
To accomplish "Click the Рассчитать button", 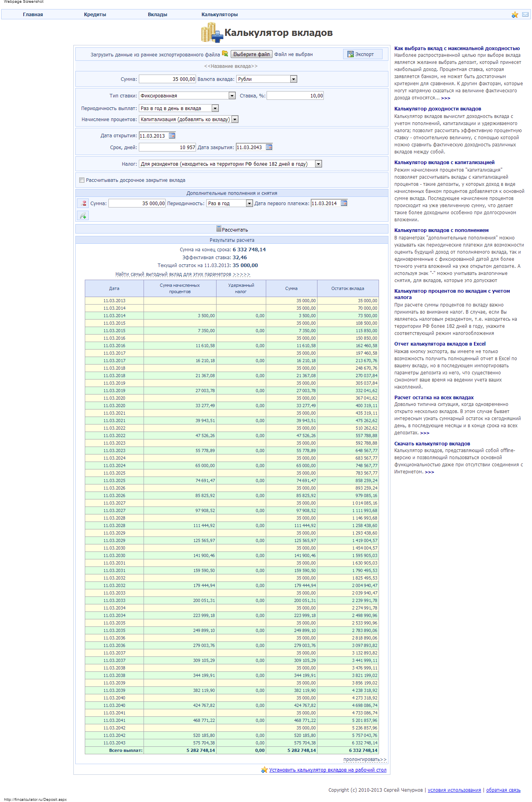I will (232, 229).
